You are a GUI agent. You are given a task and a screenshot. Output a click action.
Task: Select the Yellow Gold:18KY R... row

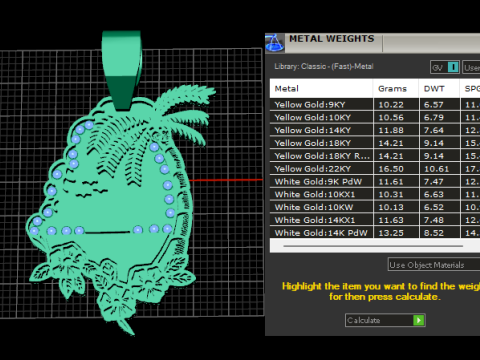(375, 156)
